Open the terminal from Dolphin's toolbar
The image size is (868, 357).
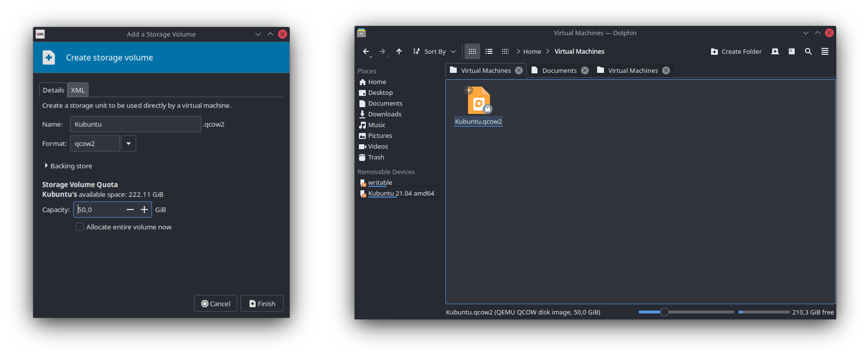point(792,51)
